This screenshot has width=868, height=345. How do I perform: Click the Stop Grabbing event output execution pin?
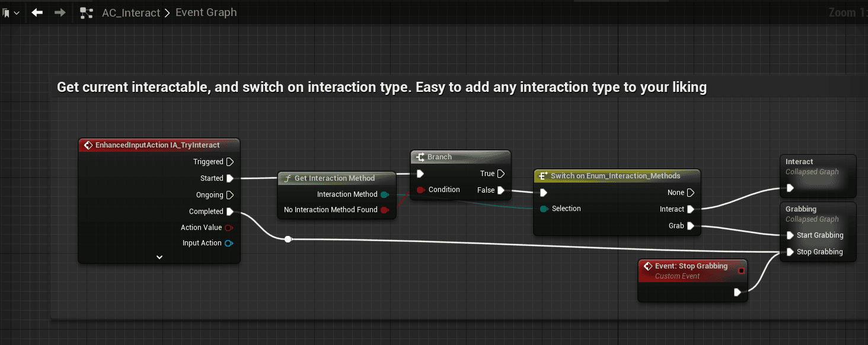[737, 292]
